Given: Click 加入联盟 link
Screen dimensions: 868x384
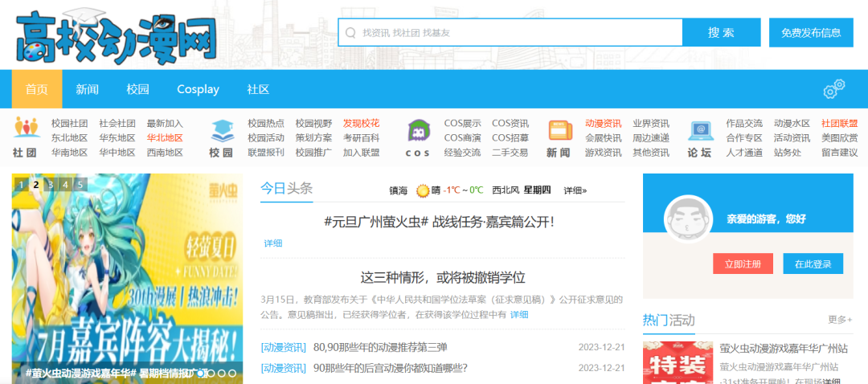Looking at the screenshot, I should tap(362, 152).
